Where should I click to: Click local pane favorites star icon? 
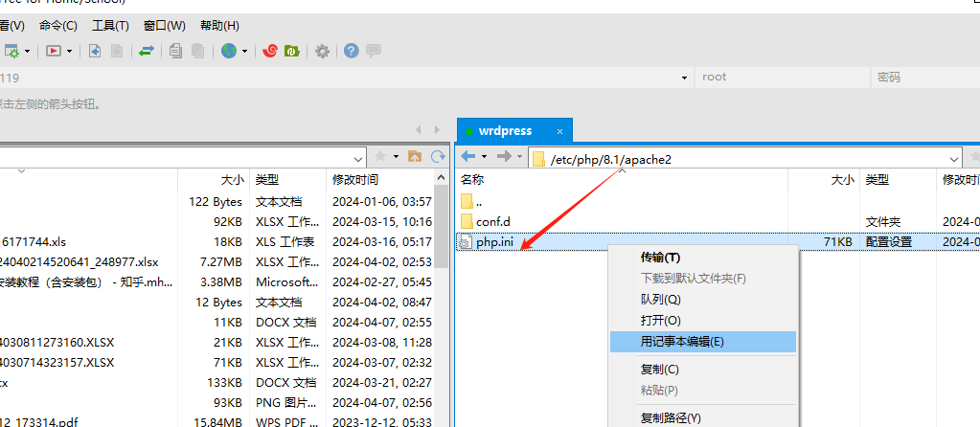[x=379, y=156]
